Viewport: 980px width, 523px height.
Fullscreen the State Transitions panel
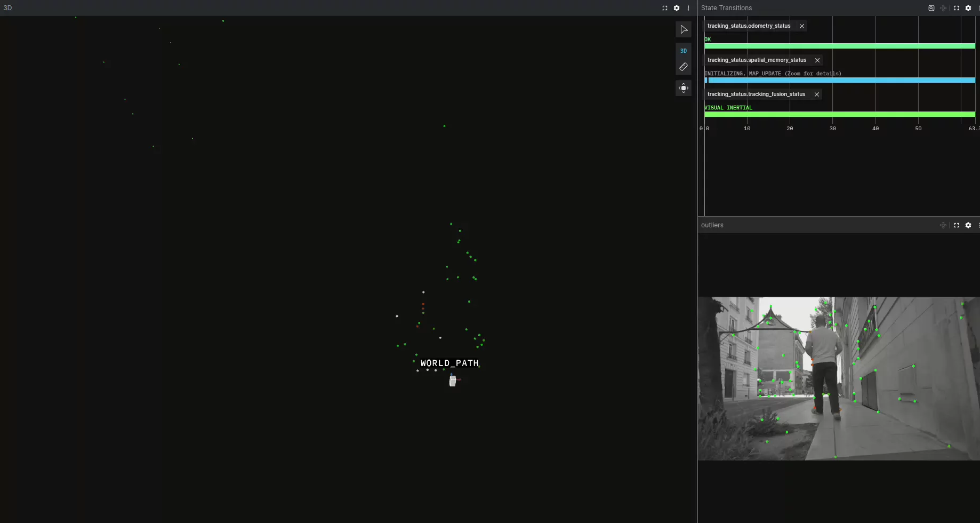pyautogui.click(x=956, y=8)
